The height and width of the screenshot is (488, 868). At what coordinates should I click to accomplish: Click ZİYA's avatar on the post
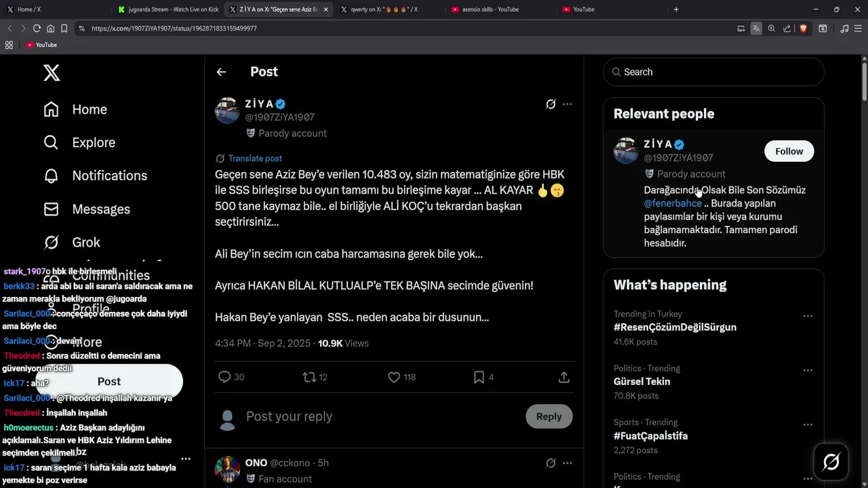point(227,110)
